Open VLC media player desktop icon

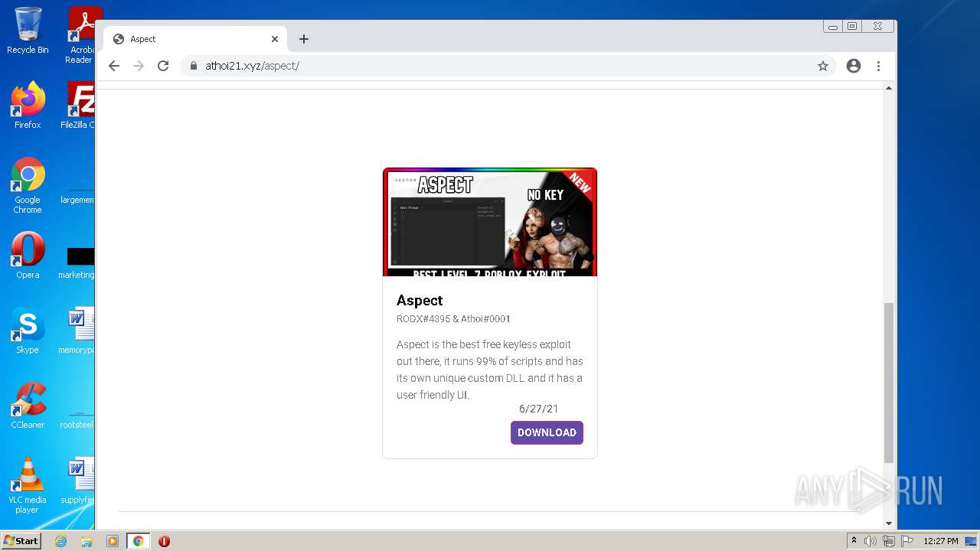coord(28,485)
